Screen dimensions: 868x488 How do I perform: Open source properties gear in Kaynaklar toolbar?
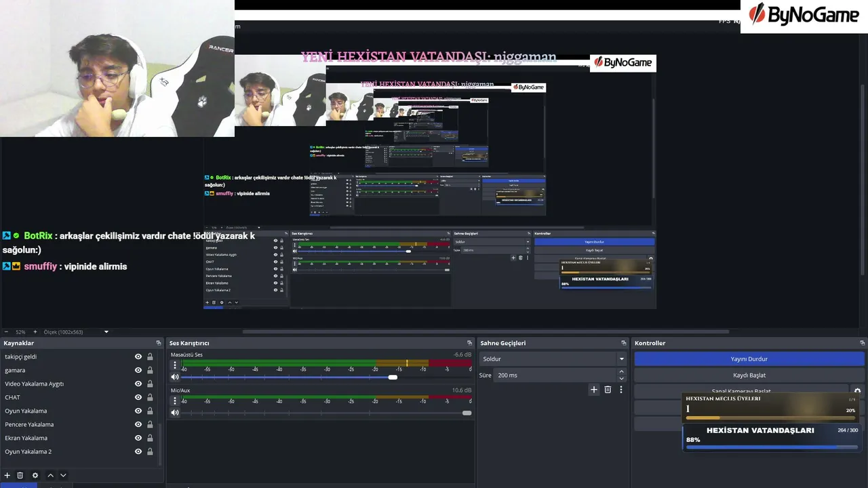coord(35,476)
